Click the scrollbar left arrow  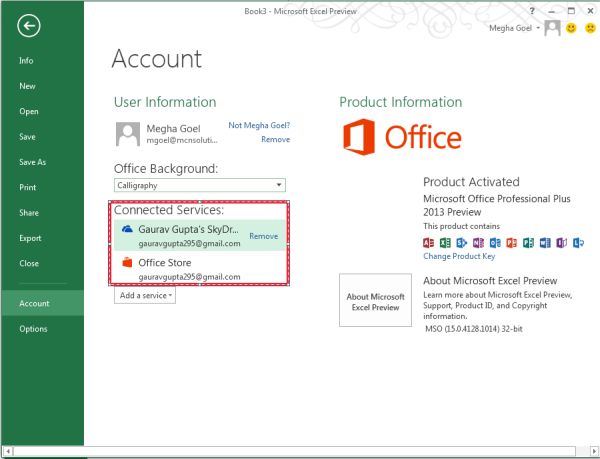click(8, 451)
